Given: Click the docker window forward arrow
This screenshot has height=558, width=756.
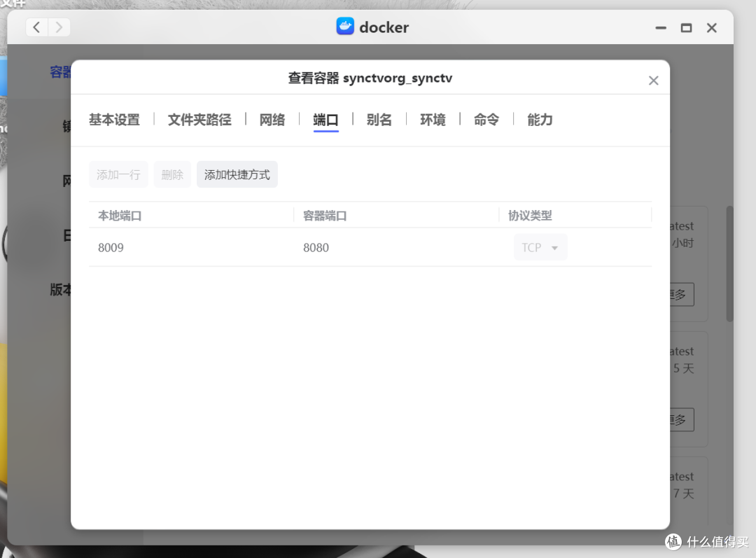Looking at the screenshot, I should (59, 27).
